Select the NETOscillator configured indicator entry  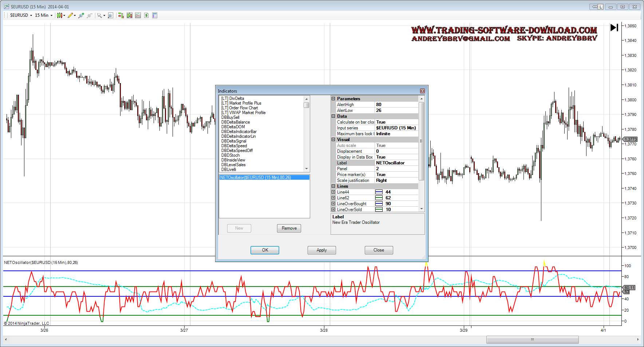coord(256,178)
